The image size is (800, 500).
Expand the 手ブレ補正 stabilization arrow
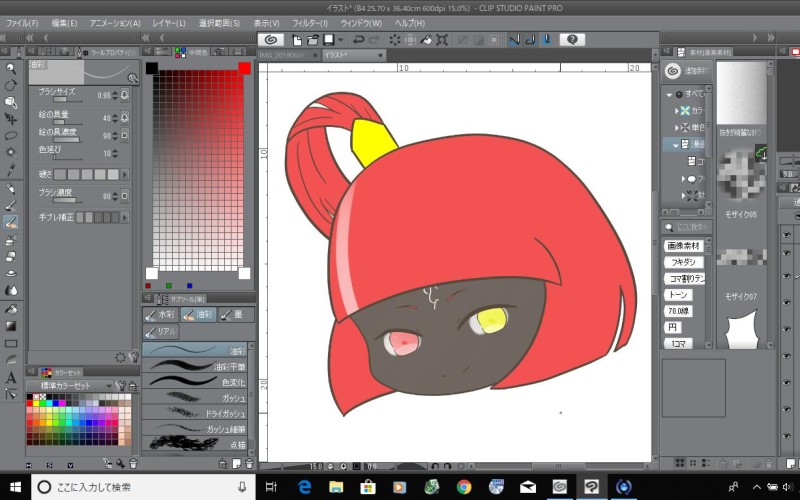pyautogui.click(x=124, y=217)
